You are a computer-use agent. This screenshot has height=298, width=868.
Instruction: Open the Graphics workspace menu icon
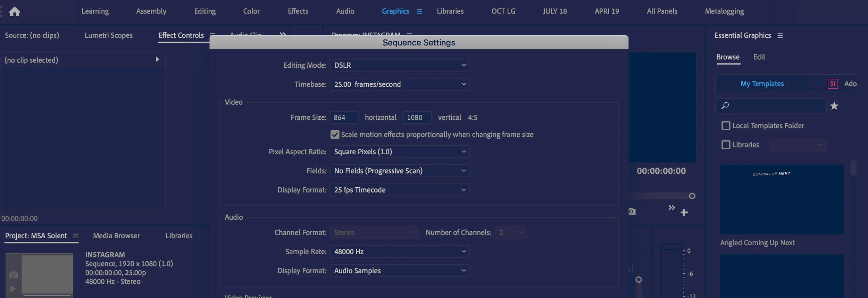pos(419,11)
